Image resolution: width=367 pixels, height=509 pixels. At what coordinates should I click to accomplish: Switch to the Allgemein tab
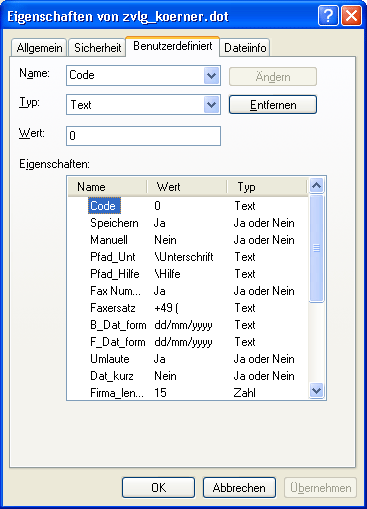[39, 48]
